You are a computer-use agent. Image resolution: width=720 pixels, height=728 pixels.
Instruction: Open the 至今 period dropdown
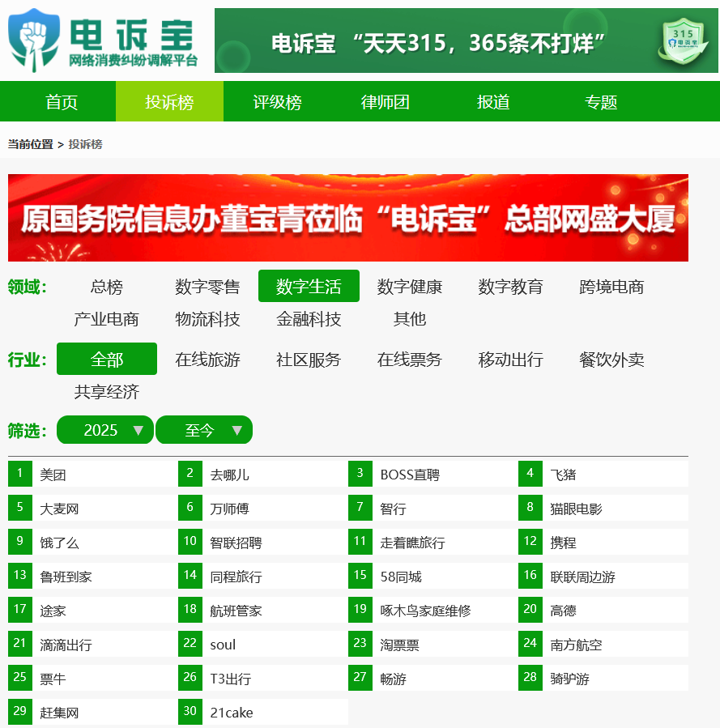204,430
